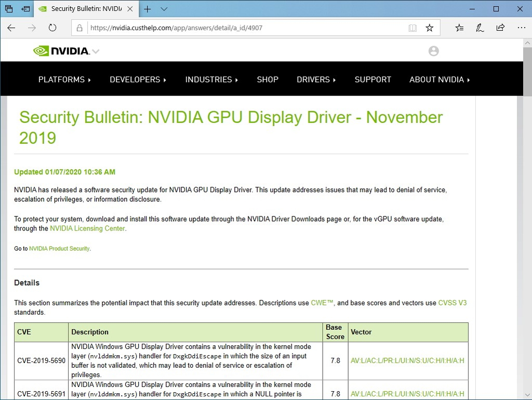This screenshot has width=532, height=400.
Task: Follow the NVIDIA Licensing Center link
Action: (87, 228)
